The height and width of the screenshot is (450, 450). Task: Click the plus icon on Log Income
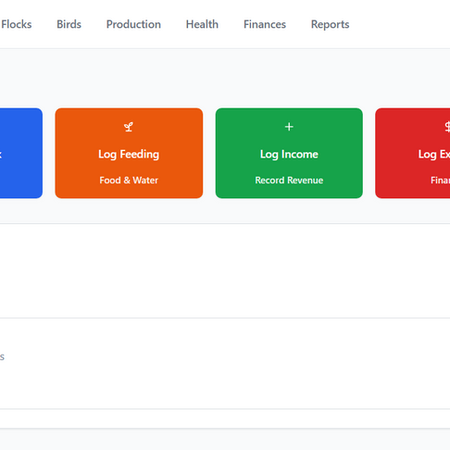coord(289,127)
